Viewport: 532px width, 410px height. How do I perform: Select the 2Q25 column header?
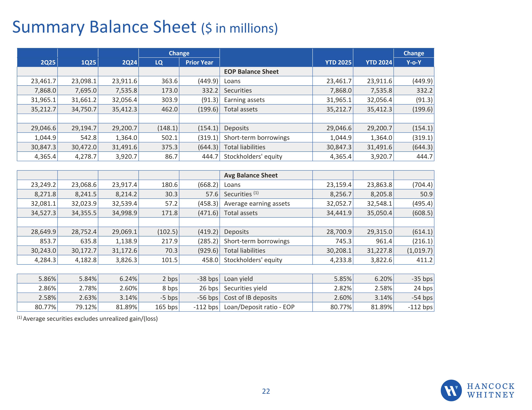point(48,63)
